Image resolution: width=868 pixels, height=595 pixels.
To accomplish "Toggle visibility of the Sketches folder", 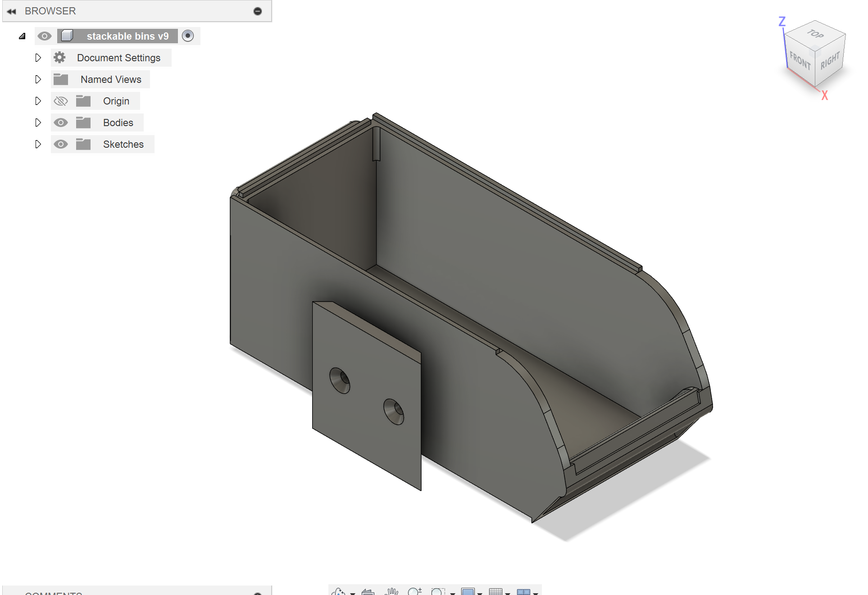I will 61,144.
